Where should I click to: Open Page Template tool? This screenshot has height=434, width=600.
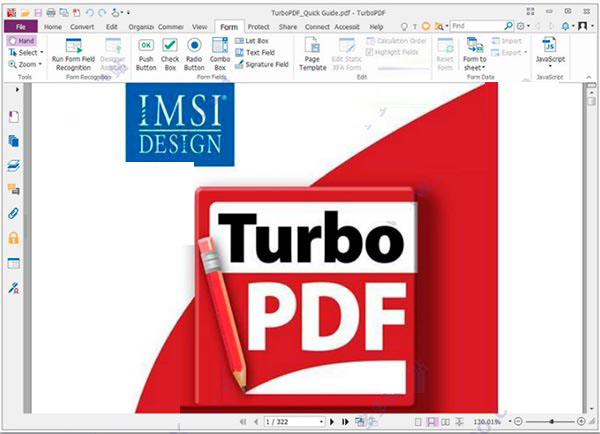click(313, 55)
